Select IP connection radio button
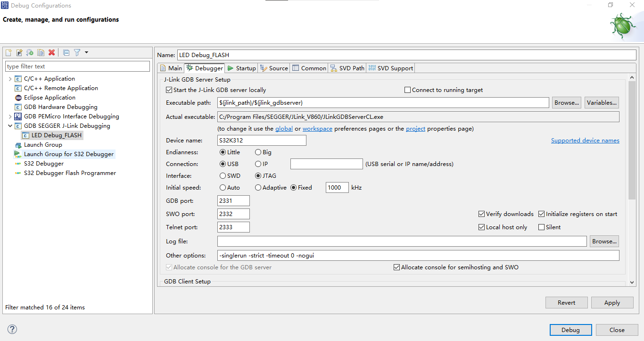Viewport: 644px width, 341px height. click(258, 164)
